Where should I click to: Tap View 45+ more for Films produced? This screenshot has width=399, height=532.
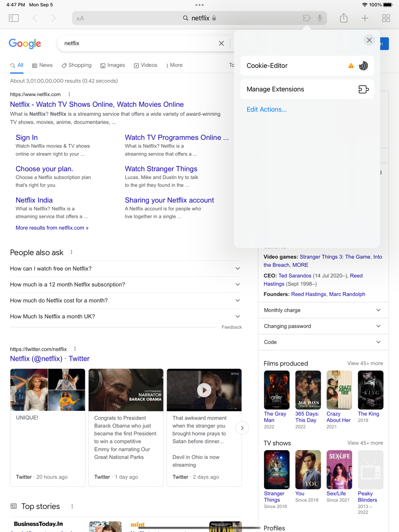pyautogui.click(x=365, y=363)
